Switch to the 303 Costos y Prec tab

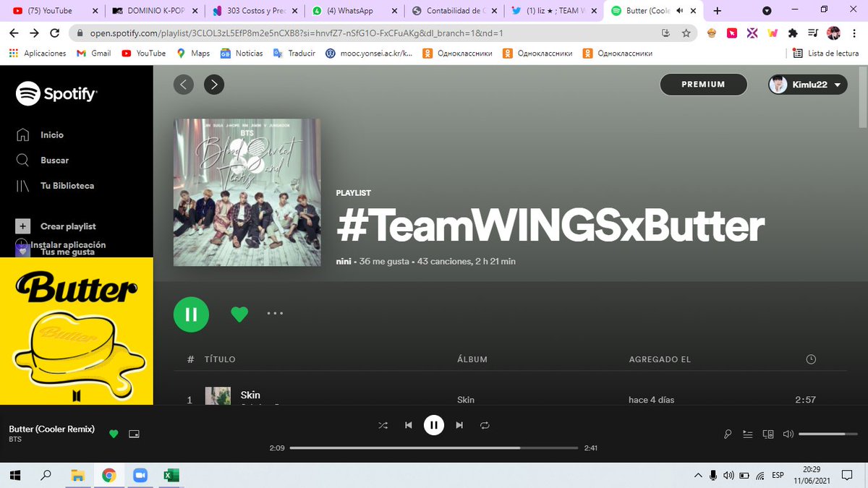[255, 11]
